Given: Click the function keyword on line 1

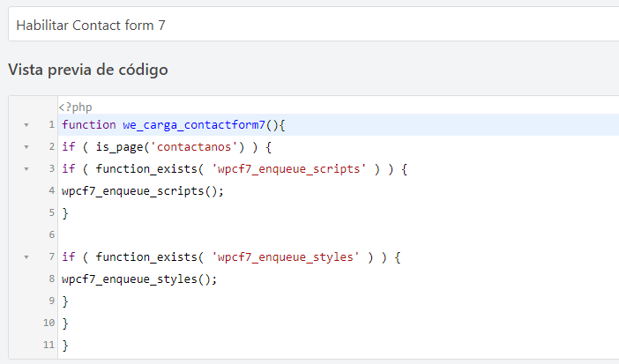Looking at the screenshot, I should click(89, 125).
